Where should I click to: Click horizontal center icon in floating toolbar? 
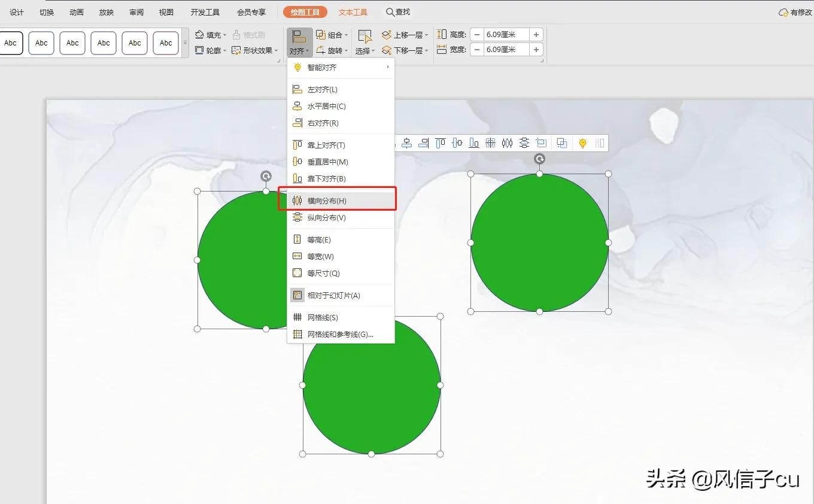(x=407, y=143)
